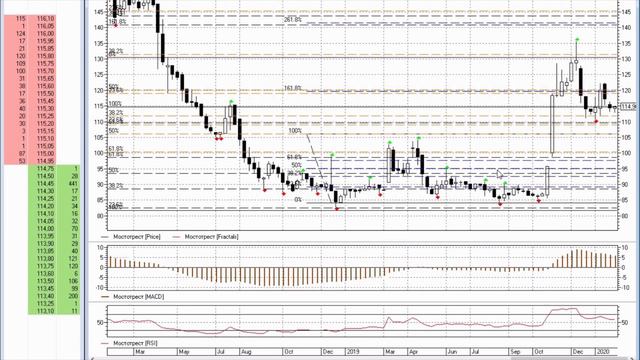Select the best bid 114,75
The image size is (640, 360).
click(x=54, y=169)
